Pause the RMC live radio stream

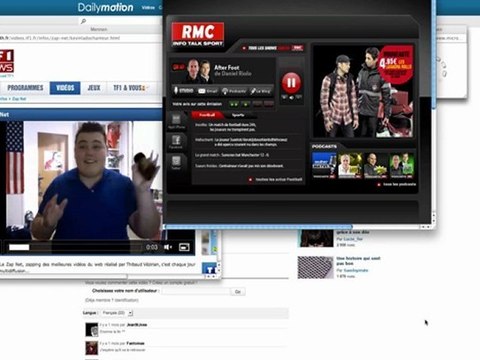click(x=291, y=83)
